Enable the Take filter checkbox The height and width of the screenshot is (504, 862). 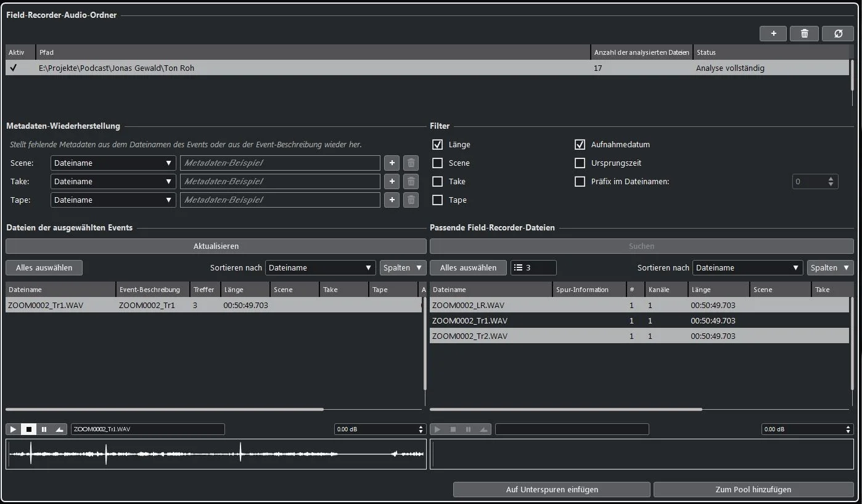coord(438,181)
